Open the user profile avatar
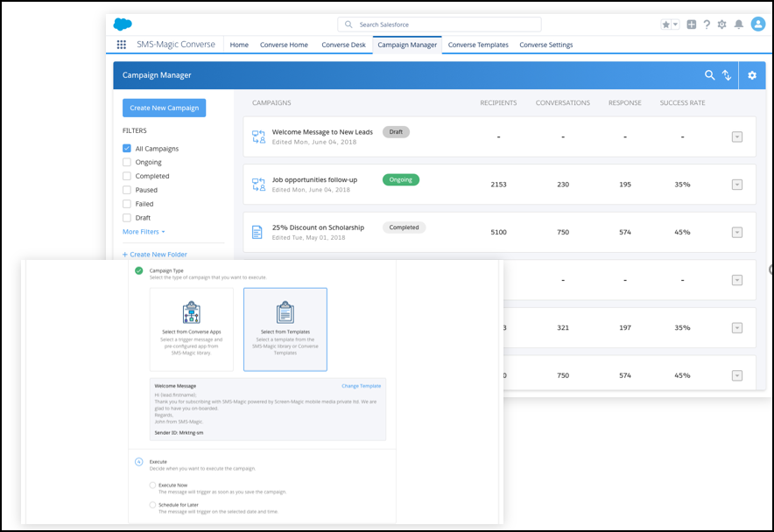 point(758,24)
